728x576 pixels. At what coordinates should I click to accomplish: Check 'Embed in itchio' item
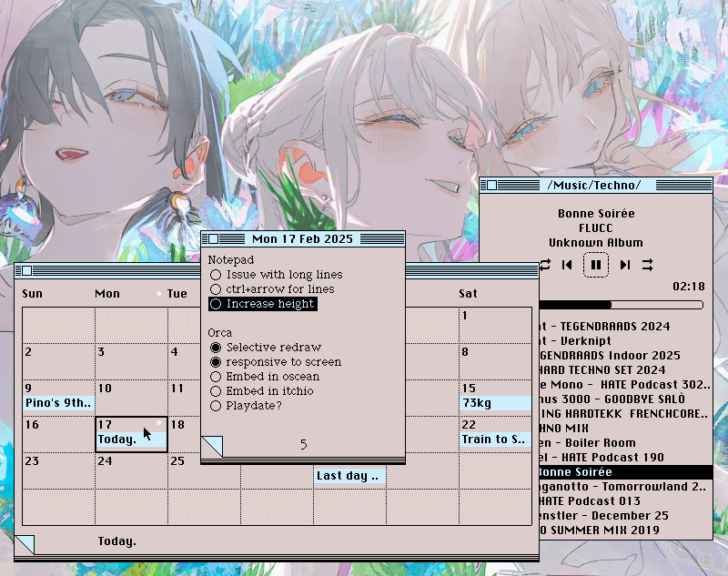tap(216, 391)
